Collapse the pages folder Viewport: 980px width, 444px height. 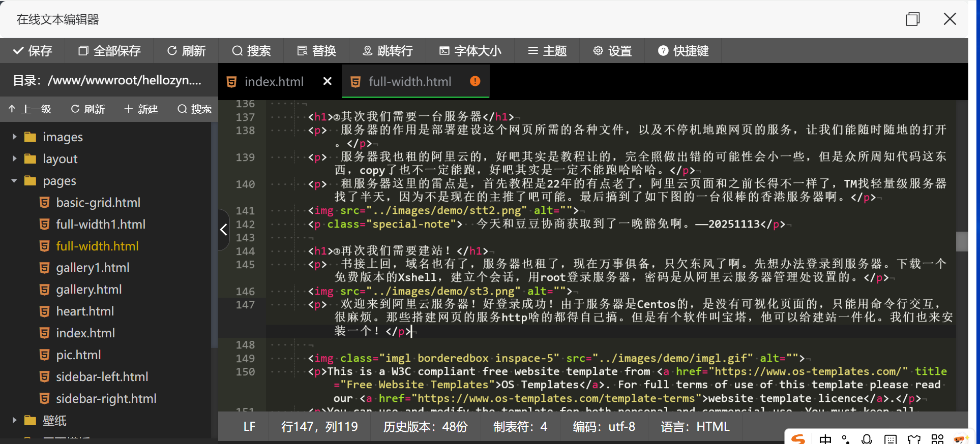click(x=14, y=181)
